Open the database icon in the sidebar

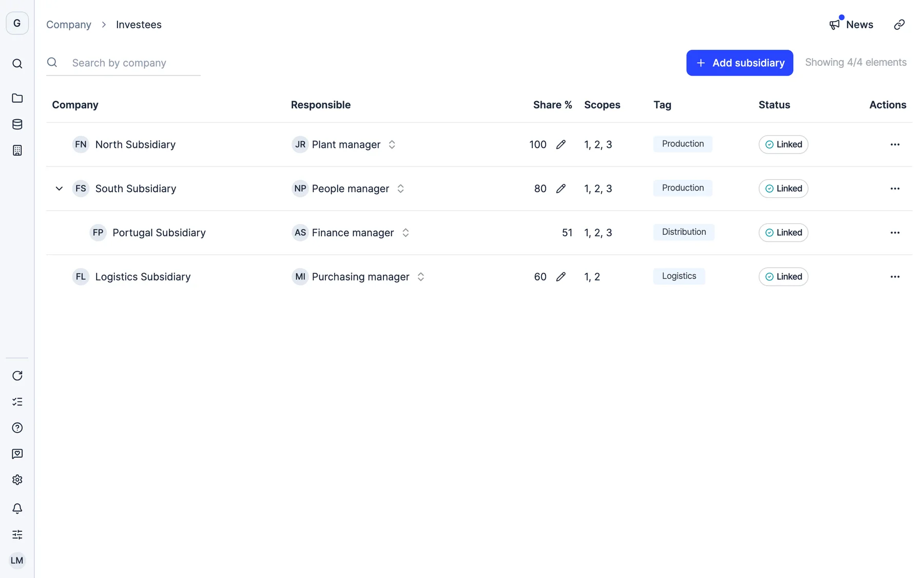tap(17, 124)
